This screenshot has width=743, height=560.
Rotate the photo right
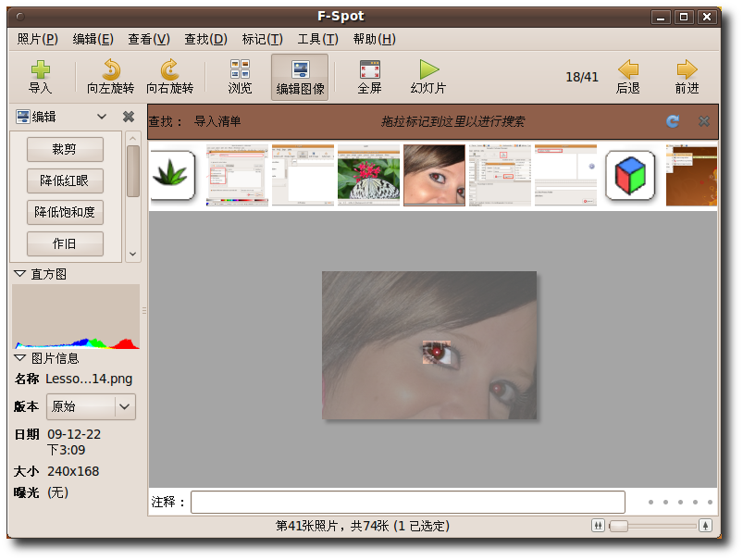[x=169, y=78]
